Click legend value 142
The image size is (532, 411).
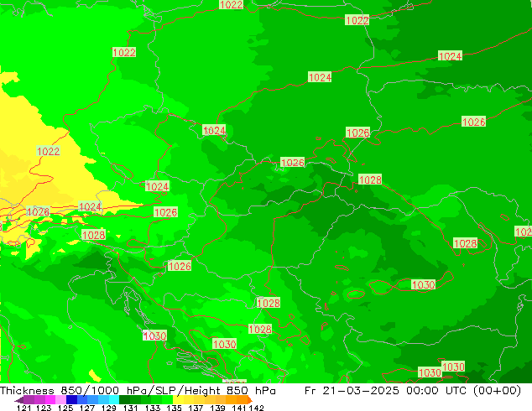pos(256,408)
